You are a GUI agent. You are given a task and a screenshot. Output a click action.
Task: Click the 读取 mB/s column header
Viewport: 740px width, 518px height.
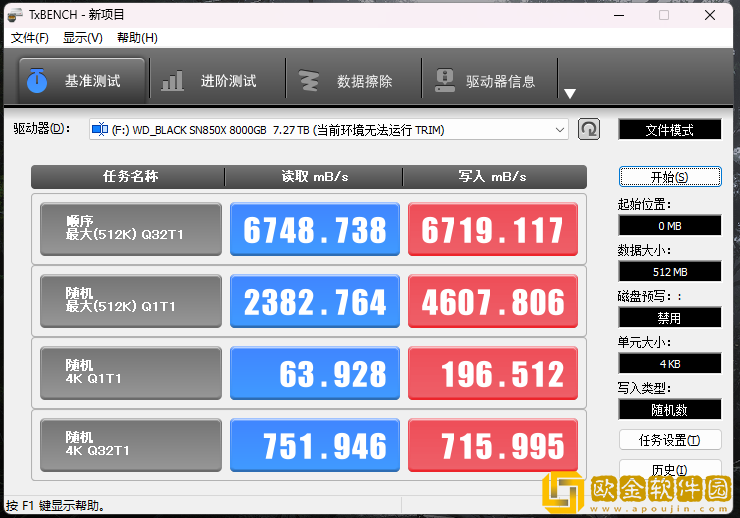point(314,177)
